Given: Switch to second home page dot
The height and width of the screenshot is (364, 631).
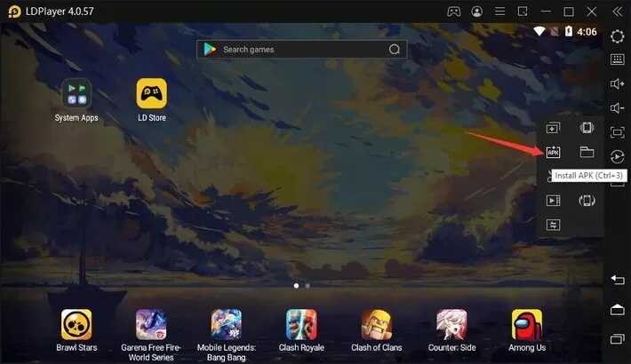Looking at the screenshot, I should click(308, 286).
